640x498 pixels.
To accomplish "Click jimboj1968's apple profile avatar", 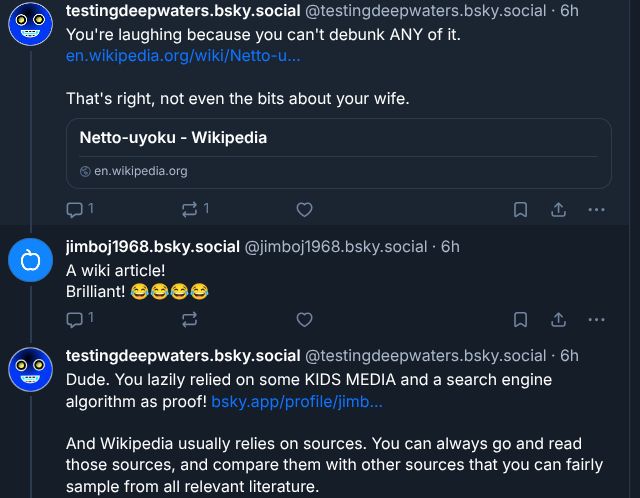I will pos(30,262).
